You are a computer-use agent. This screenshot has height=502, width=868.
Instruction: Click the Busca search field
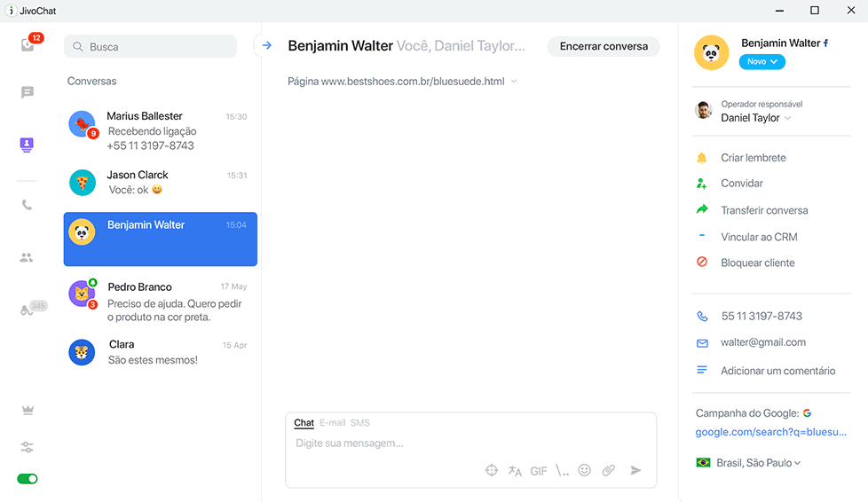(150, 46)
